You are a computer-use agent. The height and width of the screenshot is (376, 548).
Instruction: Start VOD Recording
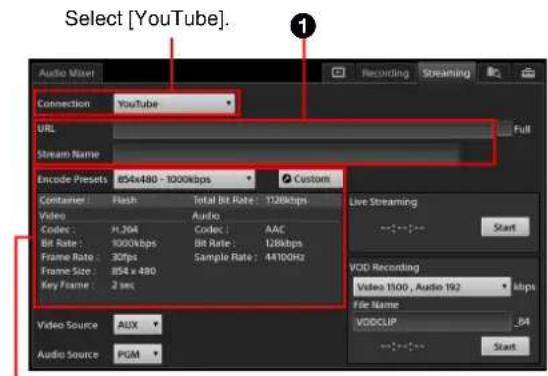(x=505, y=346)
